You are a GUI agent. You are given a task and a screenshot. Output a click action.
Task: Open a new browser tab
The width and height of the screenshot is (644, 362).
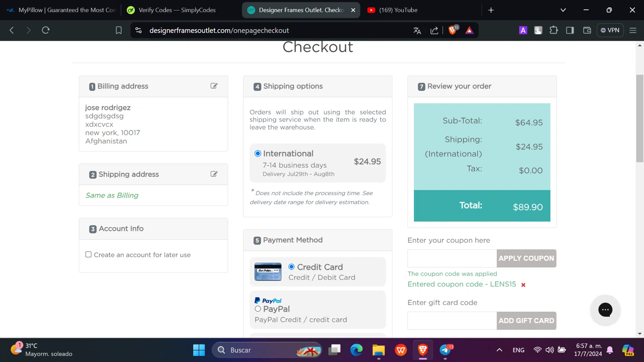(491, 10)
